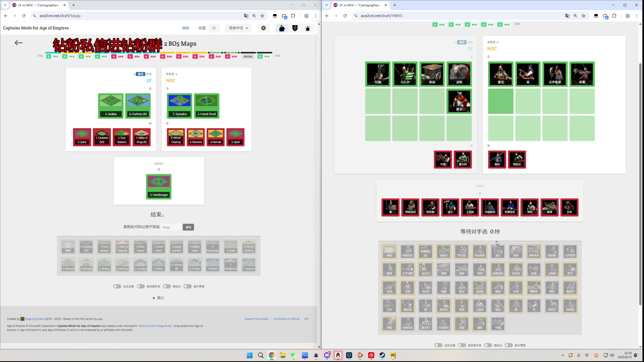The image size is (644, 362).
Task: Click the volume speaker icon in system tray
Action: pyautogui.click(x=612, y=355)
